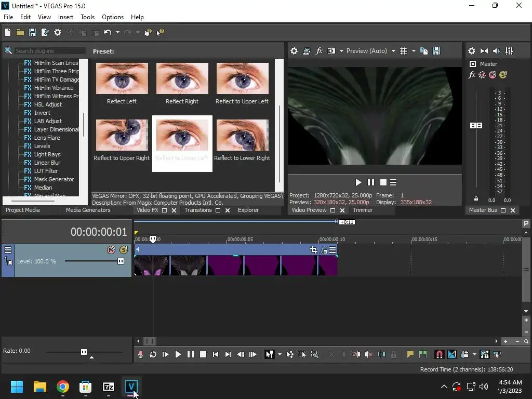This screenshot has height=399, width=532.
Task: Choose Mask Generator plug-in
Action: click(54, 179)
